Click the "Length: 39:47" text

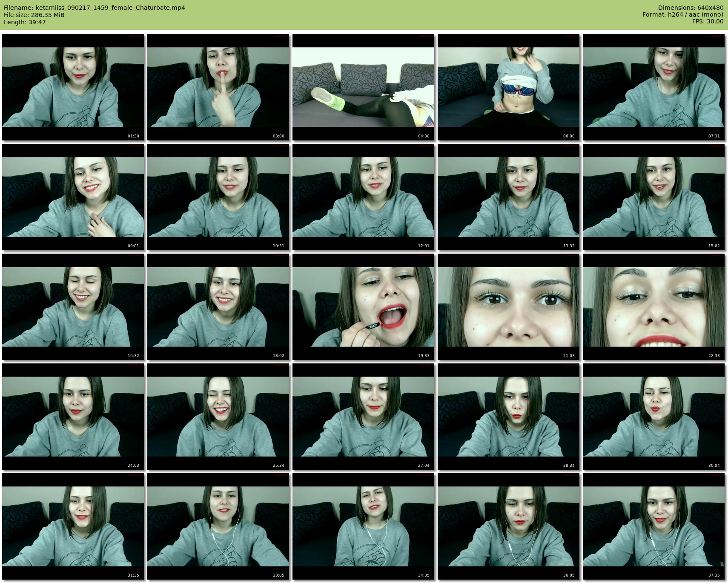coord(25,22)
